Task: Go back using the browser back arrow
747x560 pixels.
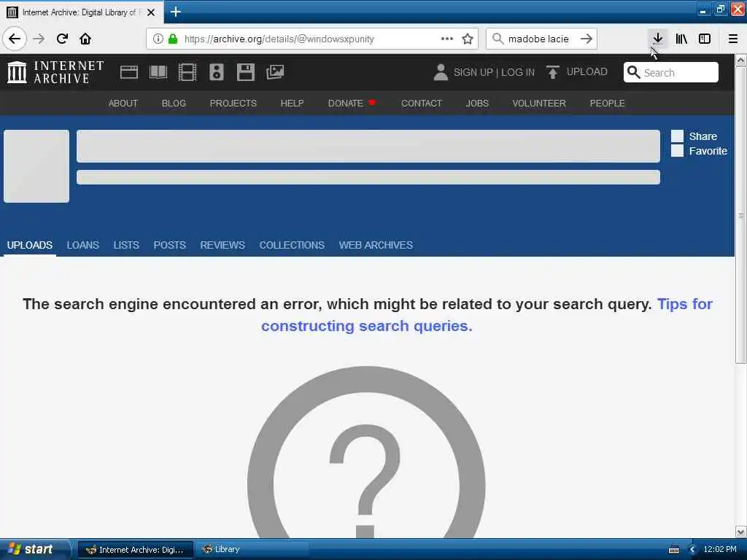Action: [x=15, y=39]
